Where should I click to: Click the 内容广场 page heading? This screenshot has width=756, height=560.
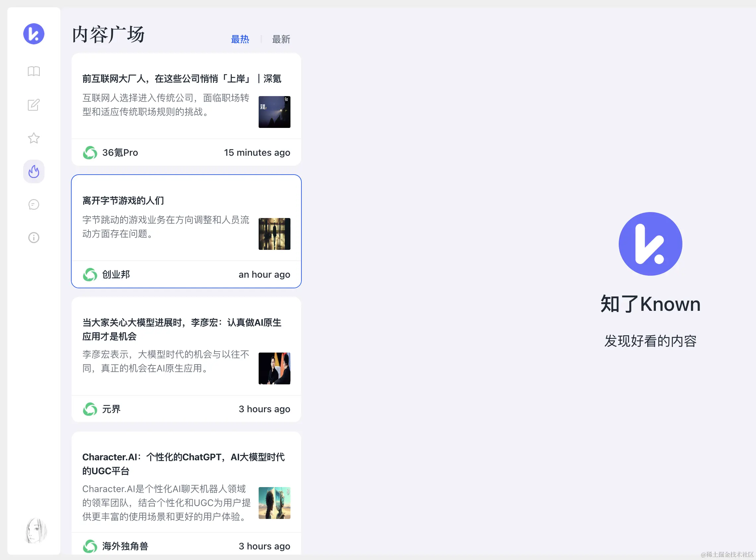click(108, 34)
